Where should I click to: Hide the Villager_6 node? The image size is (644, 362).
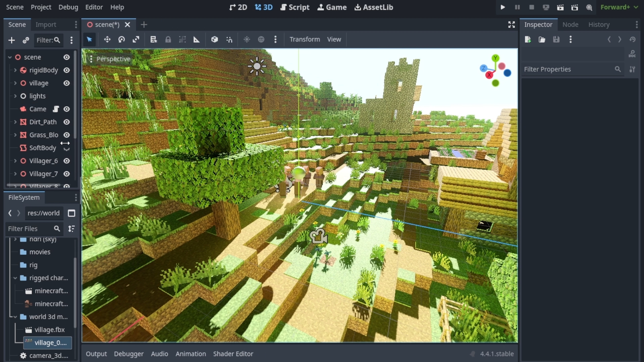click(67, 161)
